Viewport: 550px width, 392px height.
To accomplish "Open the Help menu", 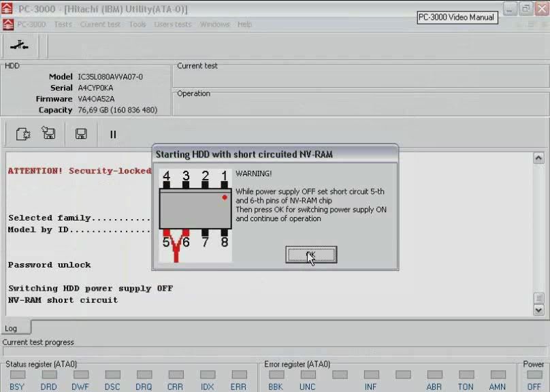I will [244, 24].
